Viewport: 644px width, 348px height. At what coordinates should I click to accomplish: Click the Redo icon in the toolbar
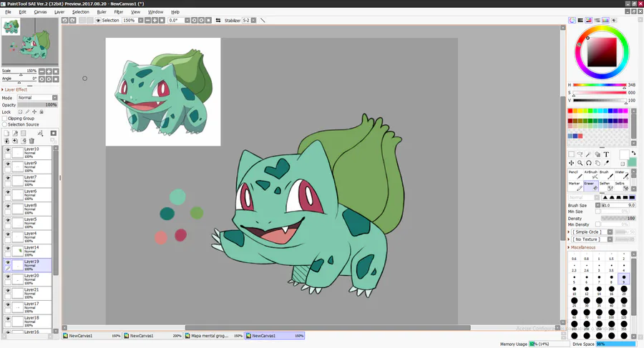pyautogui.click(x=72, y=20)
